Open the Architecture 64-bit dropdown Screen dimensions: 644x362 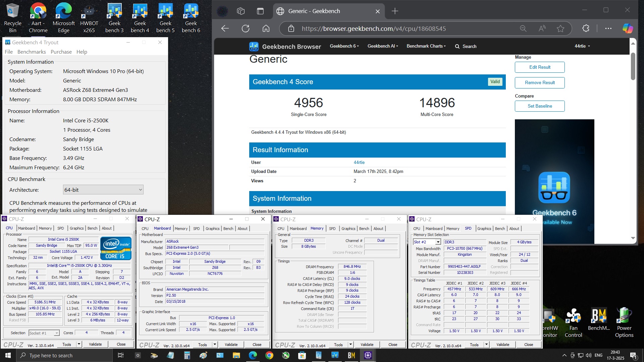tap(103, 190)
